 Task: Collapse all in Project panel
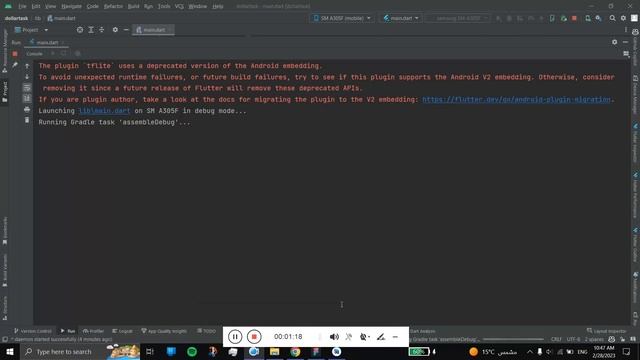(102, 30)
